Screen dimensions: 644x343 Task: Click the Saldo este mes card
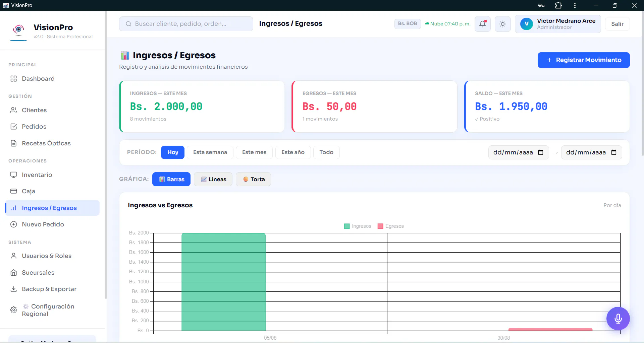[x=547, y=107]
